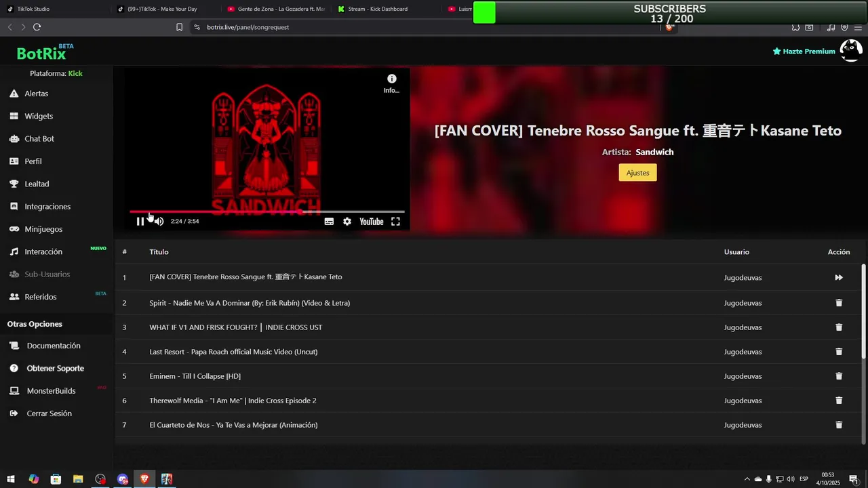Click the Título column header
Screen dimensions: 868x488
point(159,252)
